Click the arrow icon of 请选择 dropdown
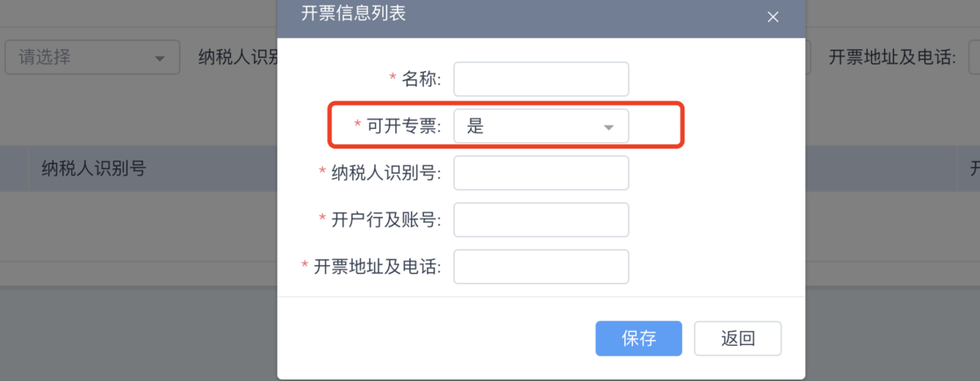The height and width of the screenshot is (381, 980). (x=158, y=59)
